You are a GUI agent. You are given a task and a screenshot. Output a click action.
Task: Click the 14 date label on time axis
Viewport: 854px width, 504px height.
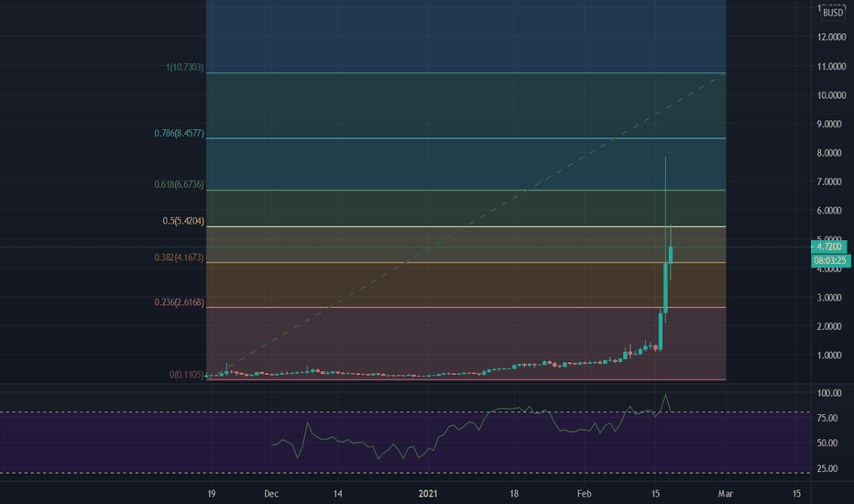click(x=338, y=494)
